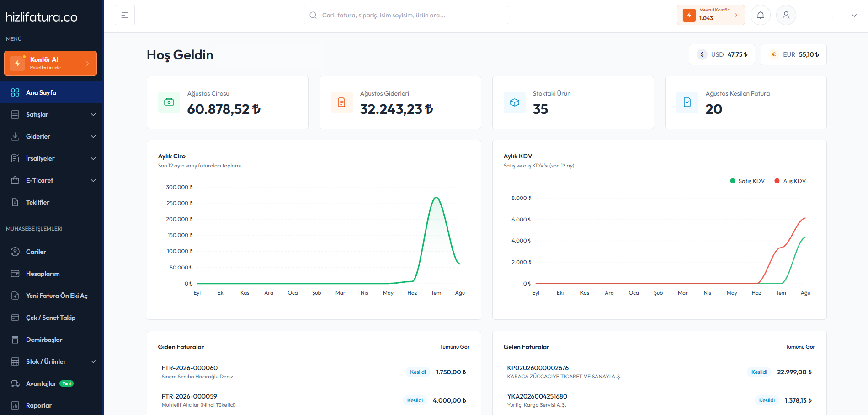Click the Ağustos Giderleri document icon

(342, 102)
